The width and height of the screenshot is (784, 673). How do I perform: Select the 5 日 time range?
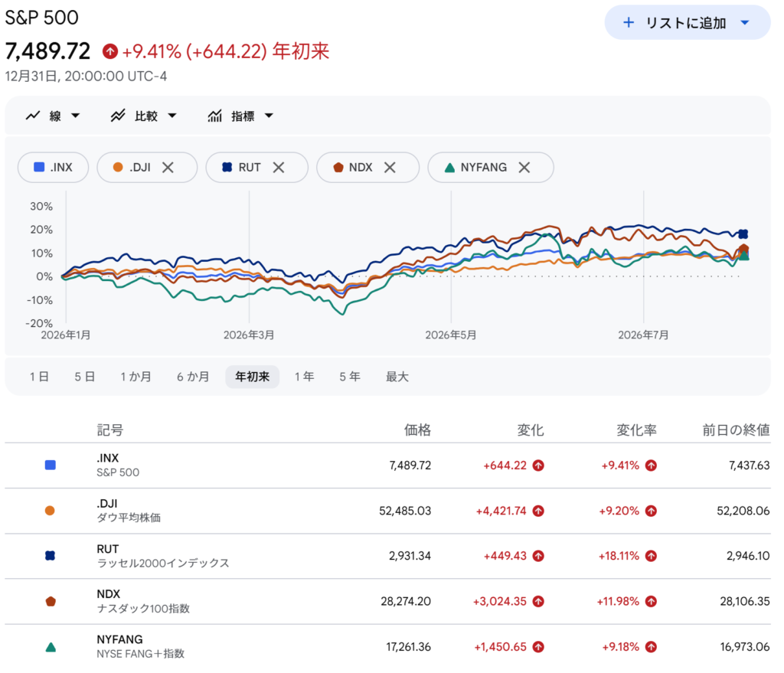(84, 377)
